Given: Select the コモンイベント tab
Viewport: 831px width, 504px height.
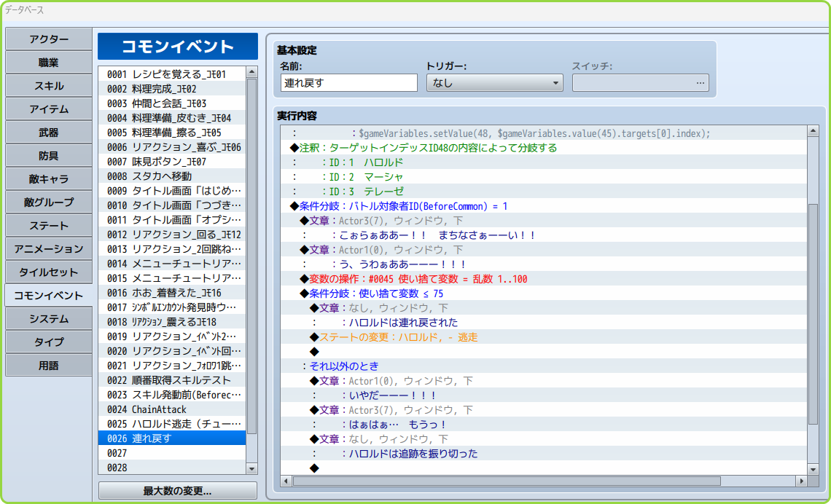Looking at the screenshot, I should pyautogui.click(x=49, y=296).
